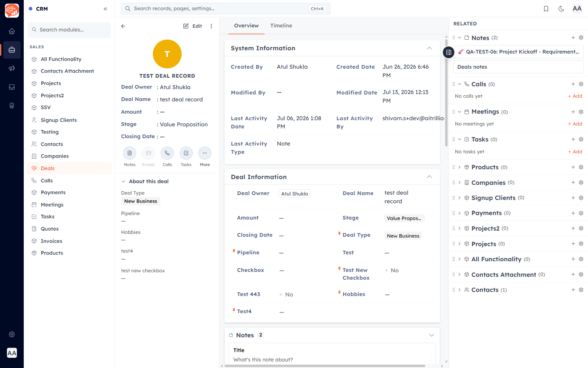
Task: Add a new Meeting with plus icon
Action: (x=573, y=112)
